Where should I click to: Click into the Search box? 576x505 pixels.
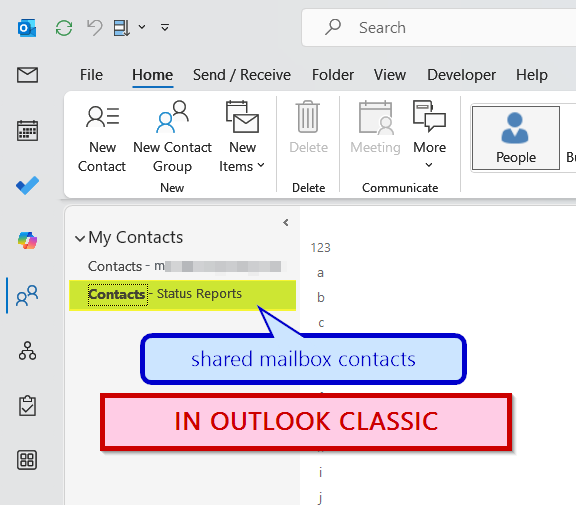(x=439, y=28)
